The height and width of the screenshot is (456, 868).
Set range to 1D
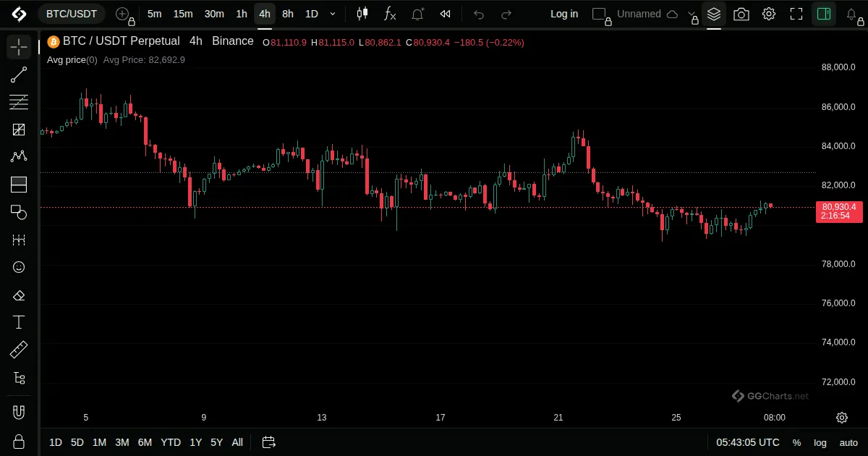56,442
